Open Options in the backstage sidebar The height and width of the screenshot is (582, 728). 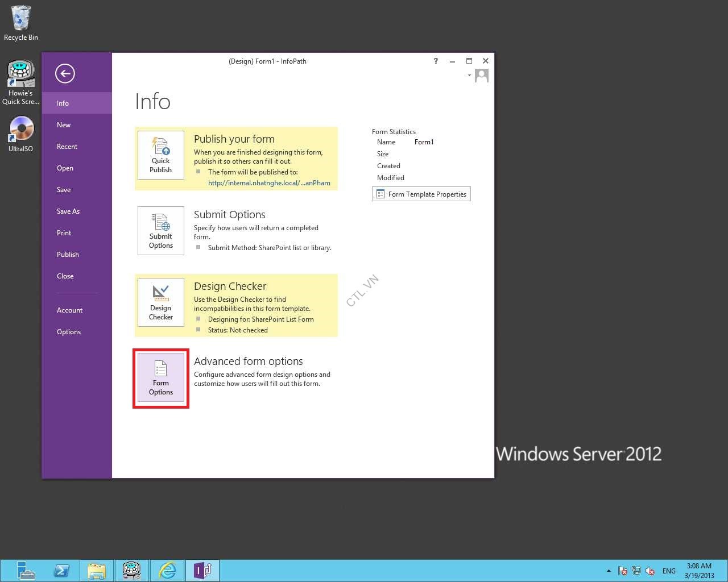pyautogui.click(x=69, y=332)
